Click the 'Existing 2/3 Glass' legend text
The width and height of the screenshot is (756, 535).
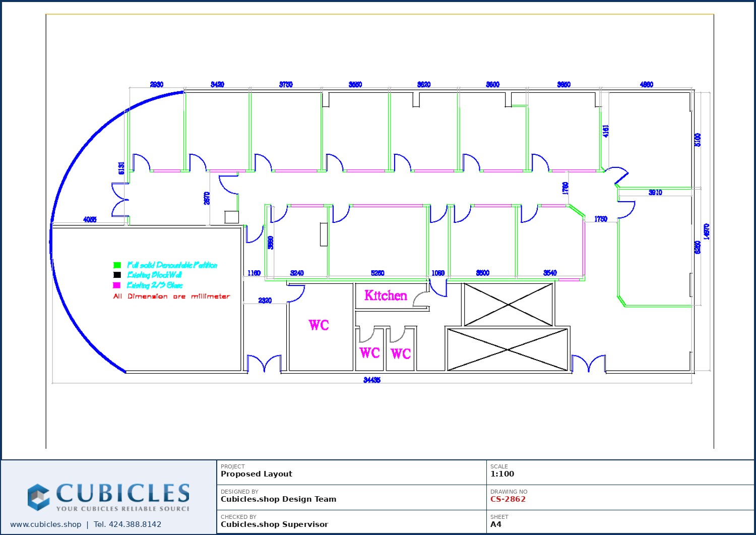click(x=155, y=285)
